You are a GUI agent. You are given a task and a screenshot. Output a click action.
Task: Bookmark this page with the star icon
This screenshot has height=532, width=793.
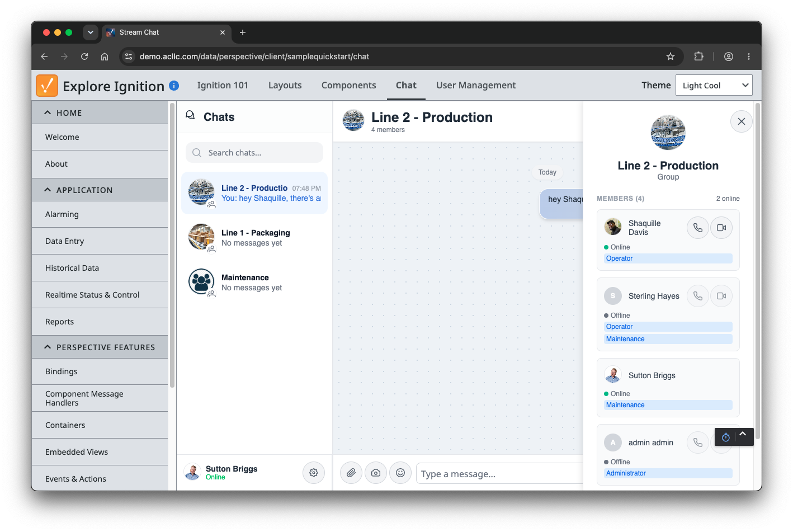click(671, 57)
